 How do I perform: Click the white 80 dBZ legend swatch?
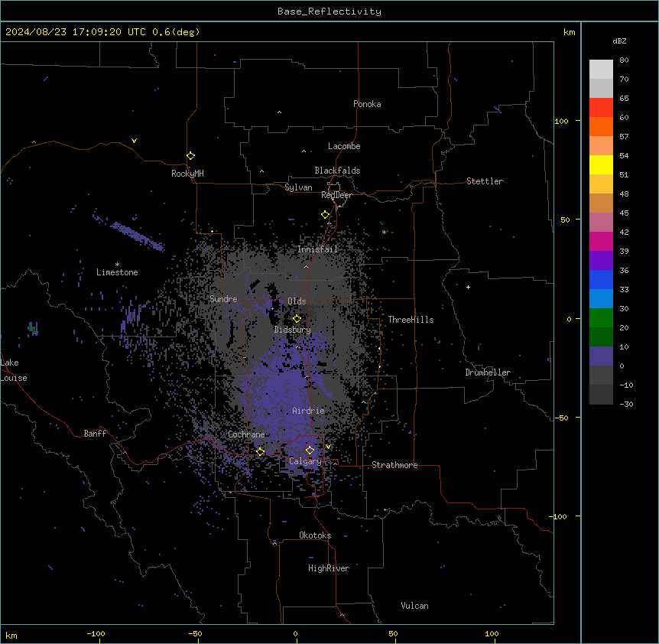[601, 70]
